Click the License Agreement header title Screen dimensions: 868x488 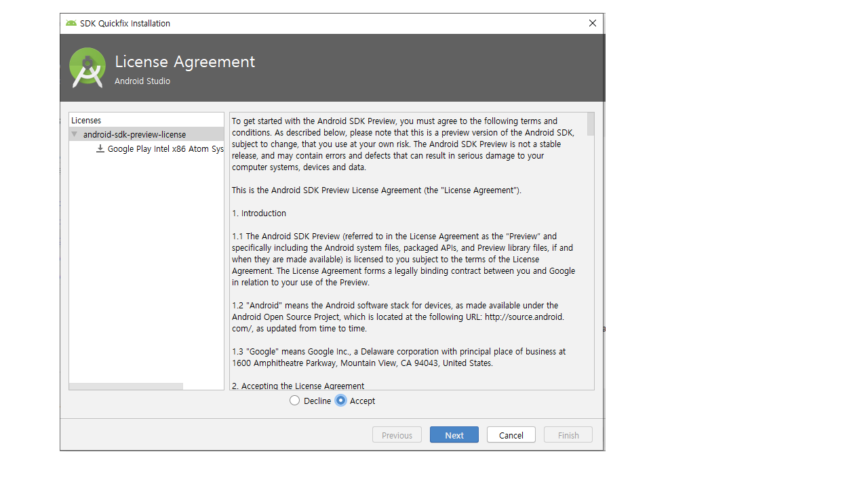pos(184,62)
